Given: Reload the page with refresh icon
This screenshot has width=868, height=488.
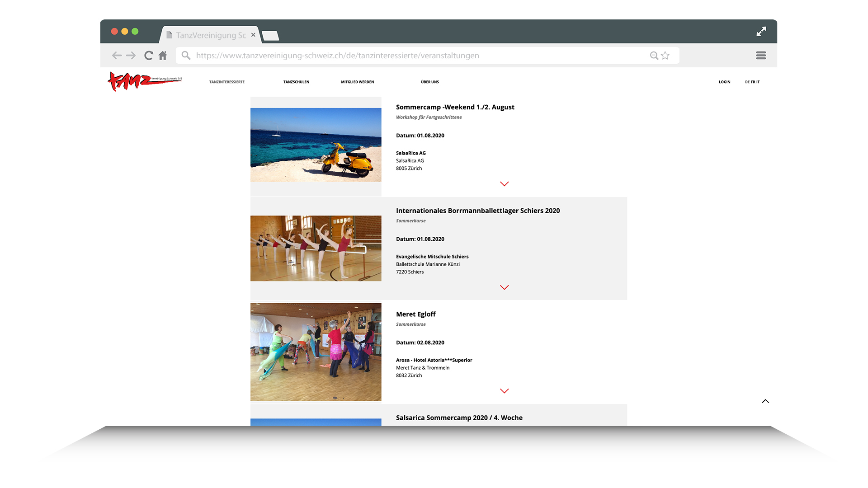Looking at the screenshot, I should 148,56.
